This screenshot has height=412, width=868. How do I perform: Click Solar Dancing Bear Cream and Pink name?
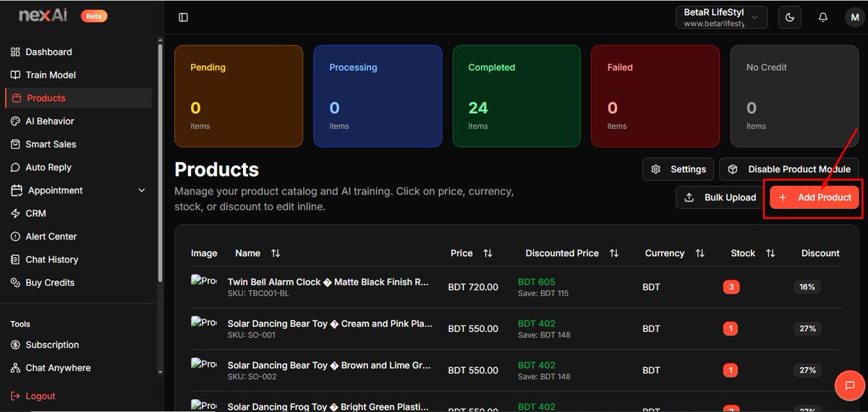(x=330, y=324)
